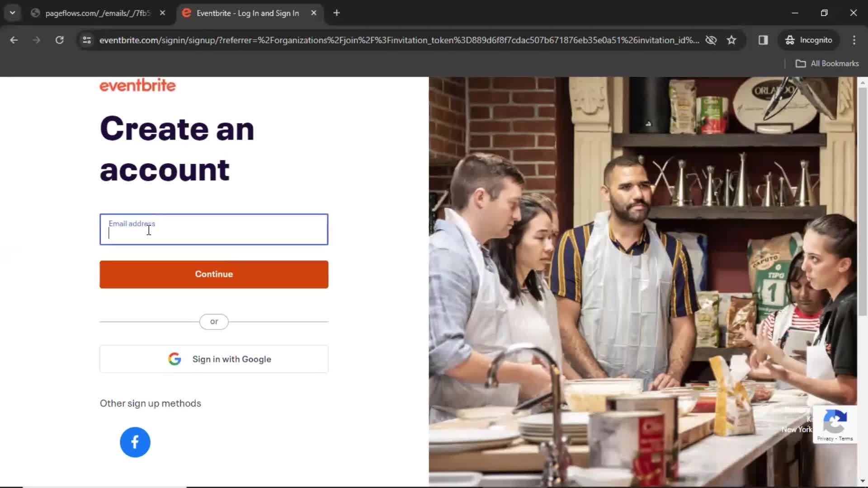The height and width of the screenshot is (488, 868).
Task: Click the Eventbrite logo icon
Action: [x=138, y=85]
